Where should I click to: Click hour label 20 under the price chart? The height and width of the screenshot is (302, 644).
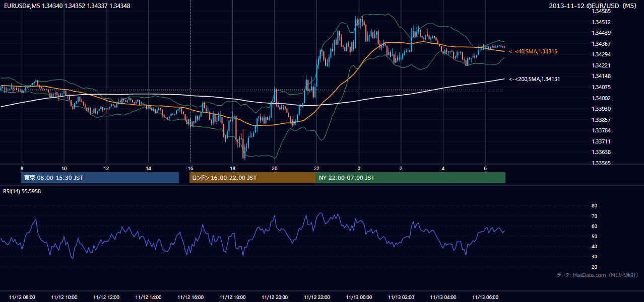click(275, 168)
